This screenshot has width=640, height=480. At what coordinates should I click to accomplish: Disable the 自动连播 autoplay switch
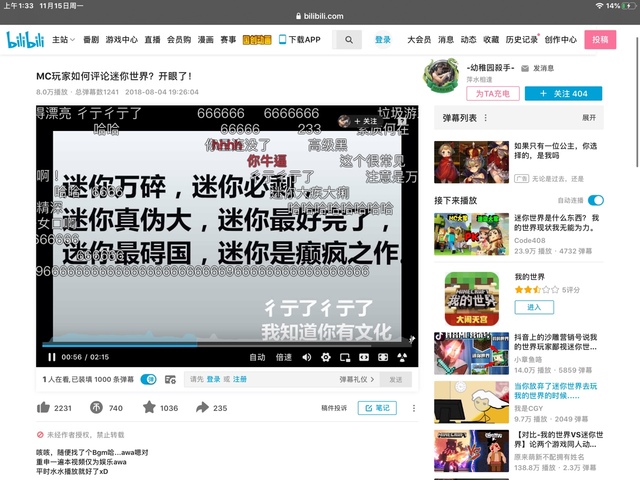(596, 200)
